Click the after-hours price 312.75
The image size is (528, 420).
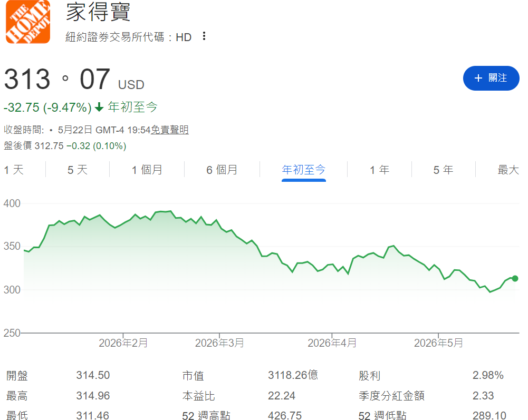[x=49, y=146]
